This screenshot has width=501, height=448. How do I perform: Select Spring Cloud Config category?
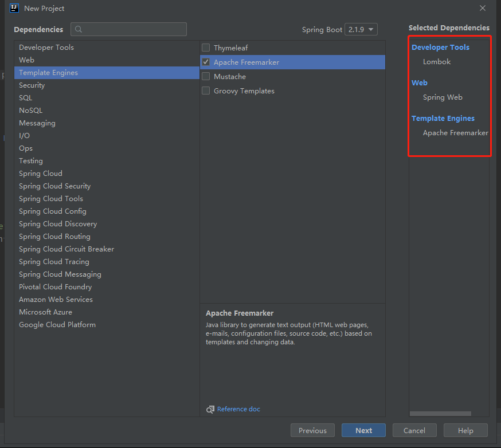click(x=107, y=211)
